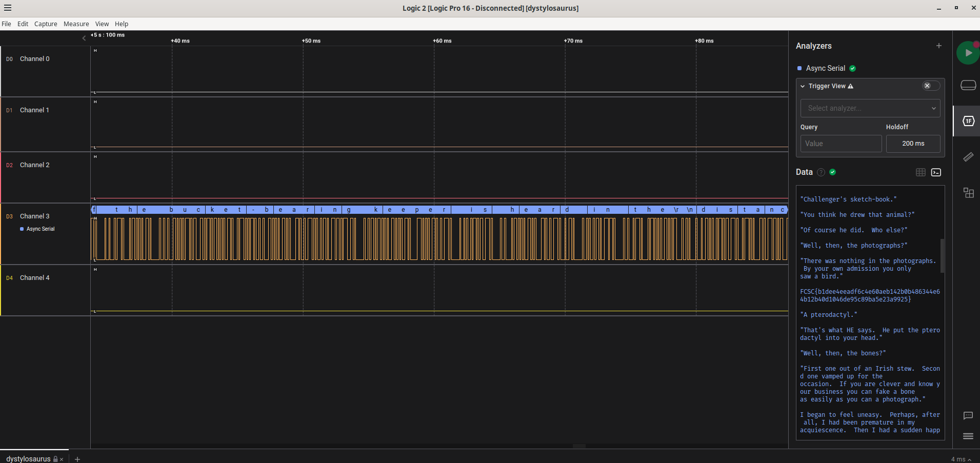Open the bottom sidebar lines menu icon
980x463 pixels.
968,436
